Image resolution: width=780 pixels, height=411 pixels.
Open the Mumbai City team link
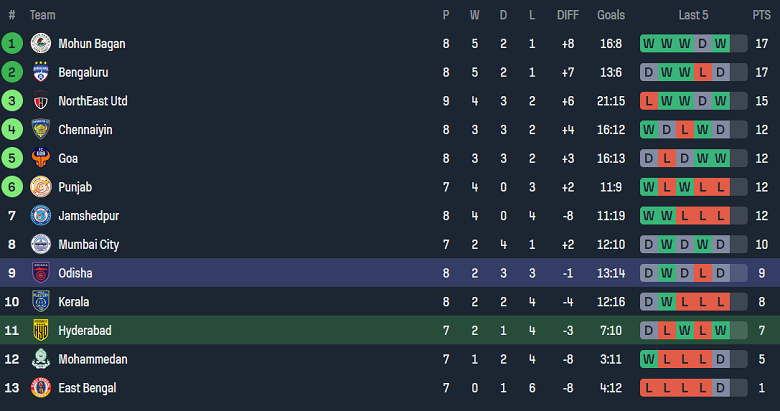[x=89, y=244]
